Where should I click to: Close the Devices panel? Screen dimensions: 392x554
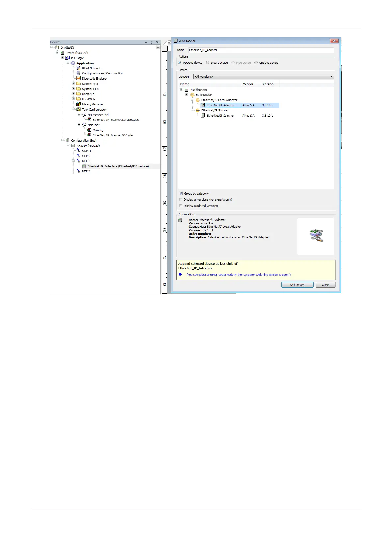click(x=157, y=42)
